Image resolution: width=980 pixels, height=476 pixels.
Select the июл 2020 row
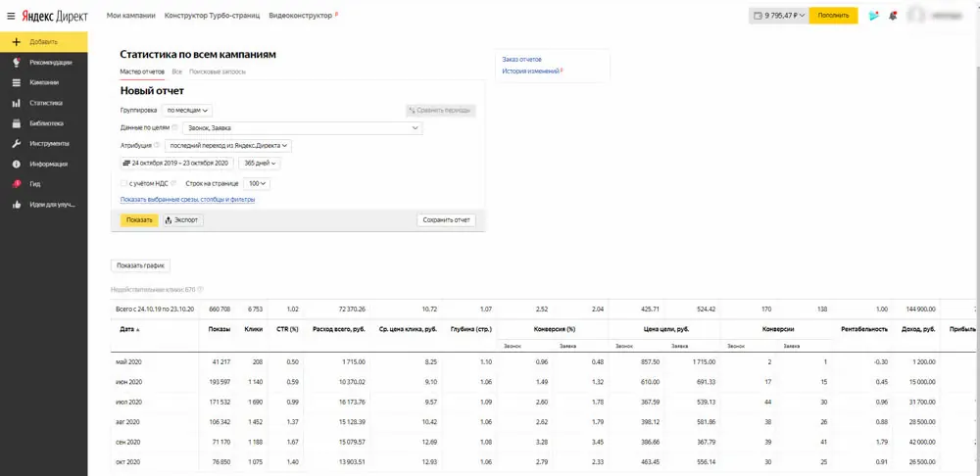[x=545, y=402]
